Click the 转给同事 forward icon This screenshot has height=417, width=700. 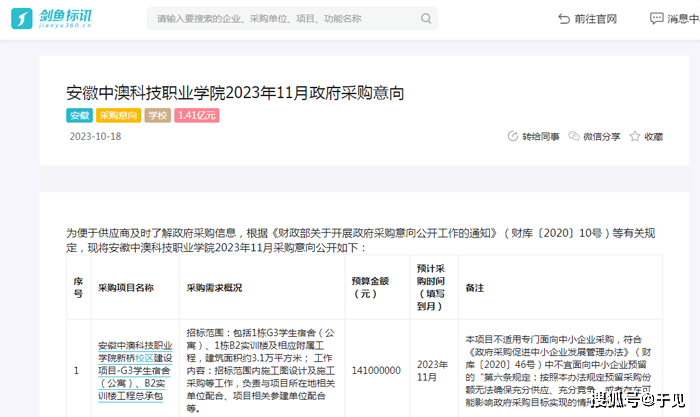point(512,136)
